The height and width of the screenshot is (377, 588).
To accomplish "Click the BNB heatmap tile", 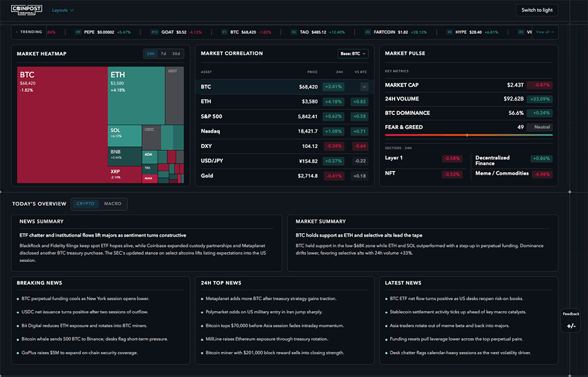I will (x=124, y=156).
